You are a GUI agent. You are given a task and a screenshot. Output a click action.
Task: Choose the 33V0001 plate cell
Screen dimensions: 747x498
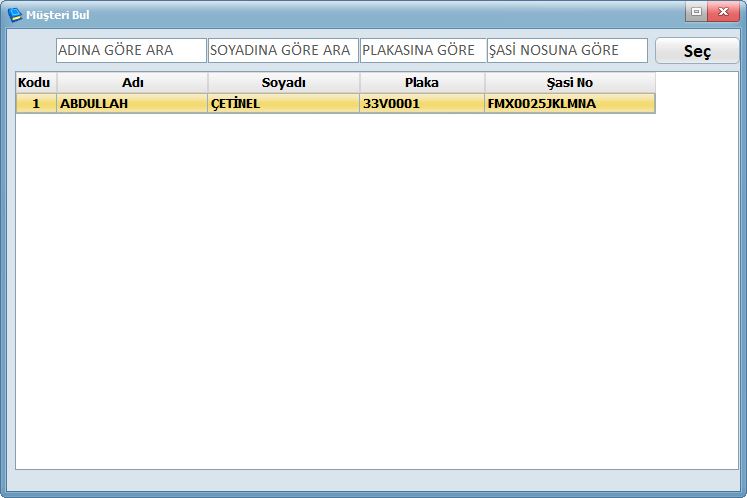(422, 103)
